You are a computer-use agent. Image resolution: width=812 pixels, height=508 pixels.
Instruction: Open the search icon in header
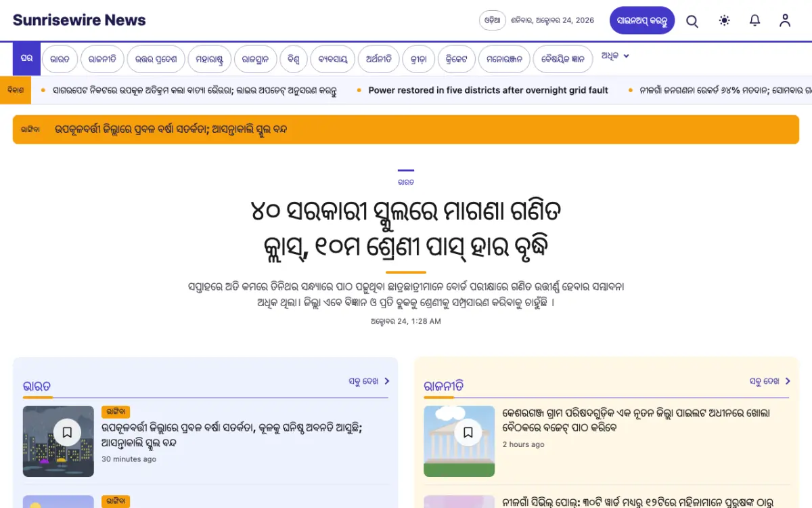pyautogui.click(x=692, y=21)
